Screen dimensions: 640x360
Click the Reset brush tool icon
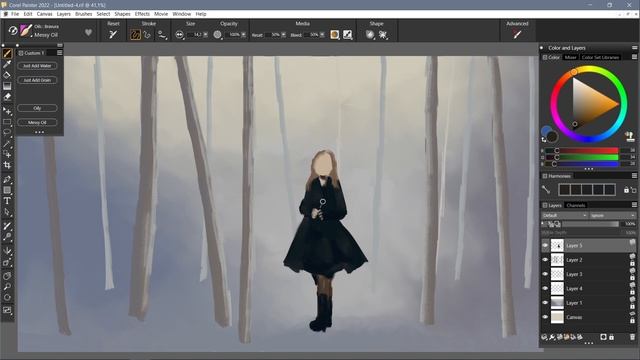tap(113, 35)
